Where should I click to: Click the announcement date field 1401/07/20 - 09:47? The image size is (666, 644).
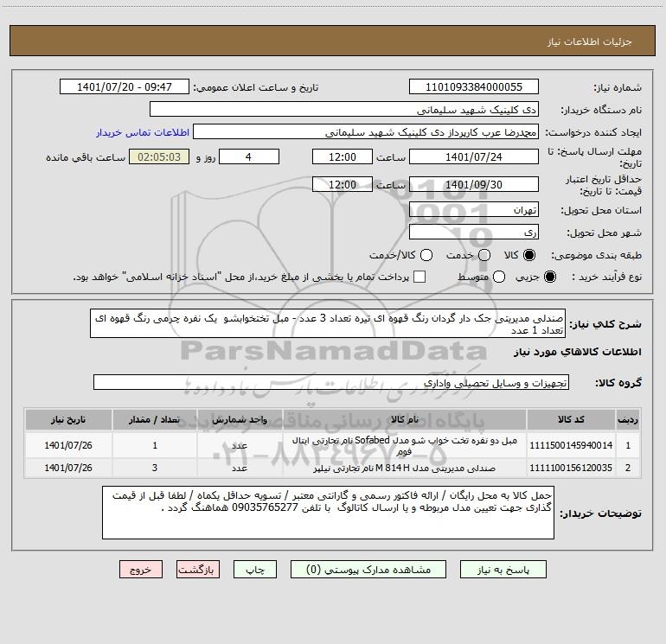click(125, 86)
